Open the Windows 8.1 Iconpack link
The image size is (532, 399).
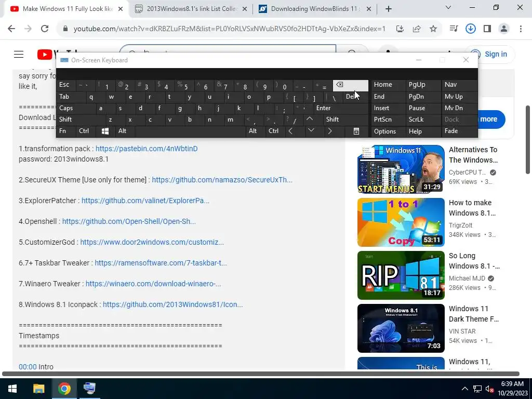tap(172, 304)
